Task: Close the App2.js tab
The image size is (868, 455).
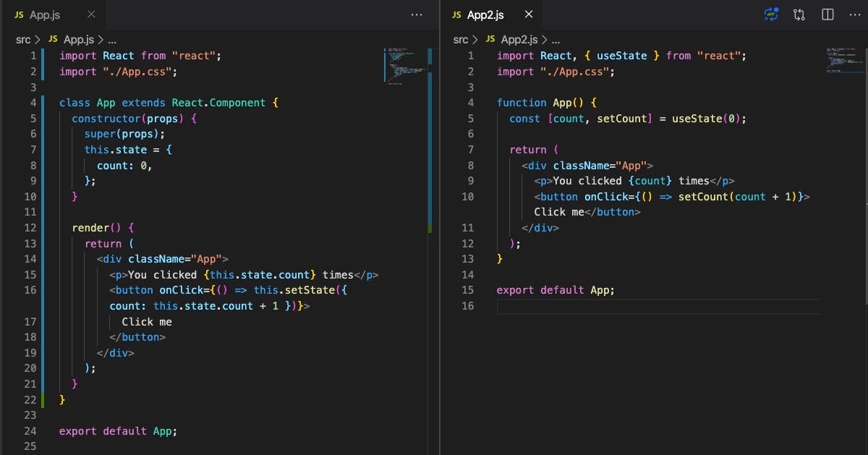Action: tap(528, 14)
